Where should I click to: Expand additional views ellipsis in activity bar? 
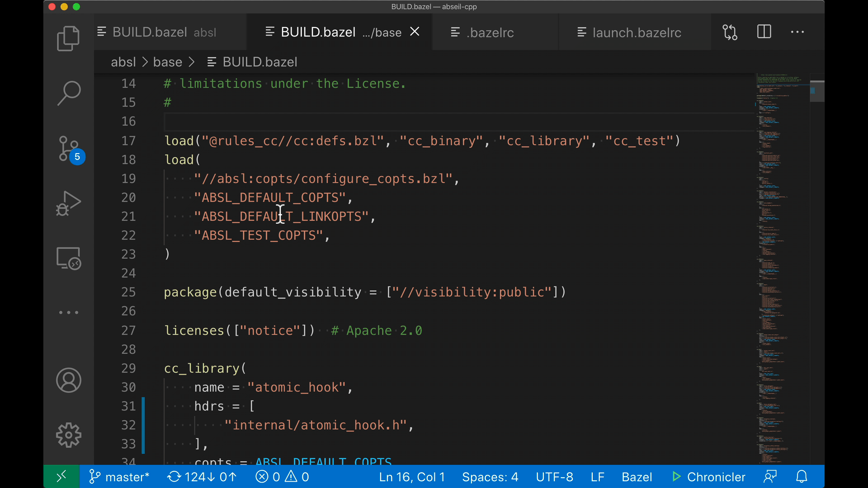click(x=69, y=313)
